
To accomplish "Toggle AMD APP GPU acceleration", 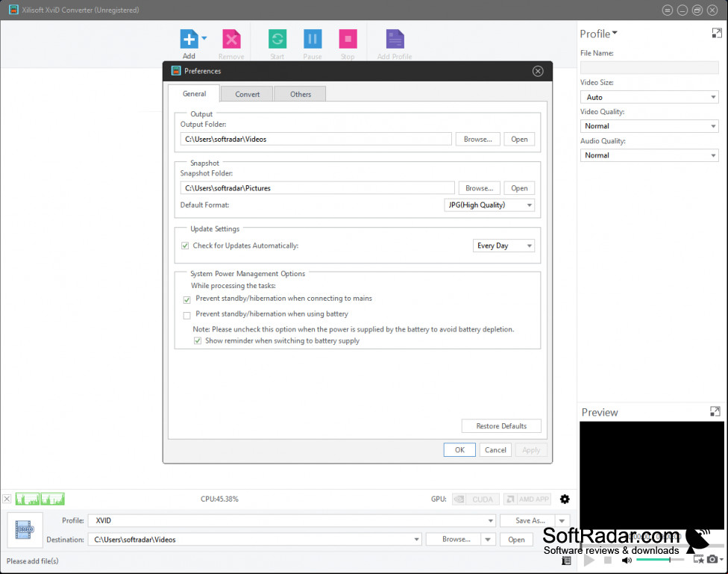I will click(527, 499).
